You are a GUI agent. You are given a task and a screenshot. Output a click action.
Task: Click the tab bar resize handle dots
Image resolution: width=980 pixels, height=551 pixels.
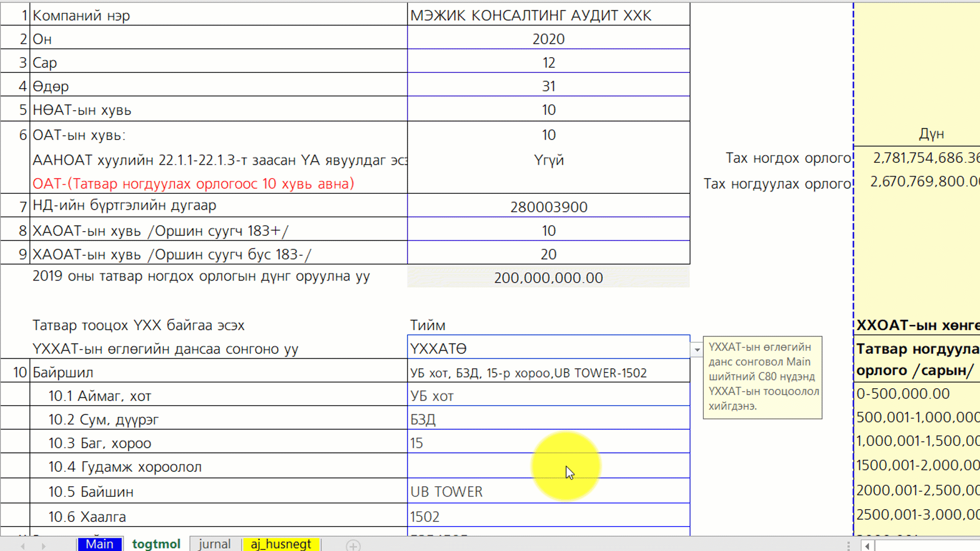click(848, 545)
